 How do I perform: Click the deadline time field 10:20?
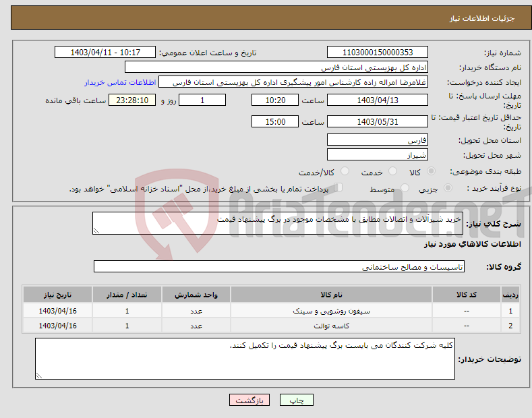[x=275, y=100]
